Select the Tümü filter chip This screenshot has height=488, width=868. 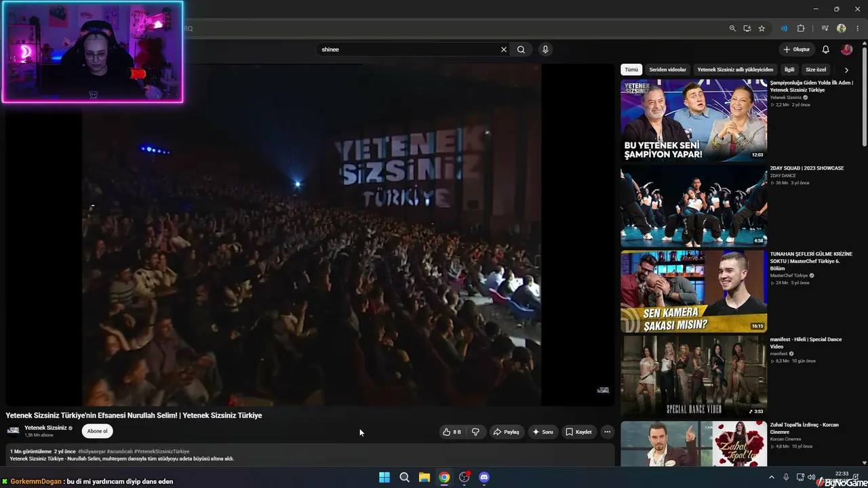click(631, 70)
